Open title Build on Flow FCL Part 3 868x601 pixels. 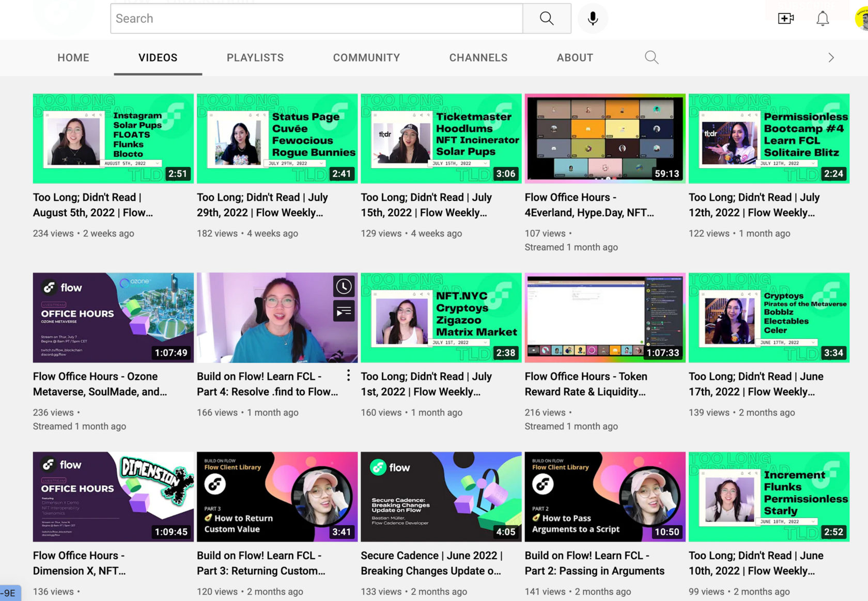261,563
